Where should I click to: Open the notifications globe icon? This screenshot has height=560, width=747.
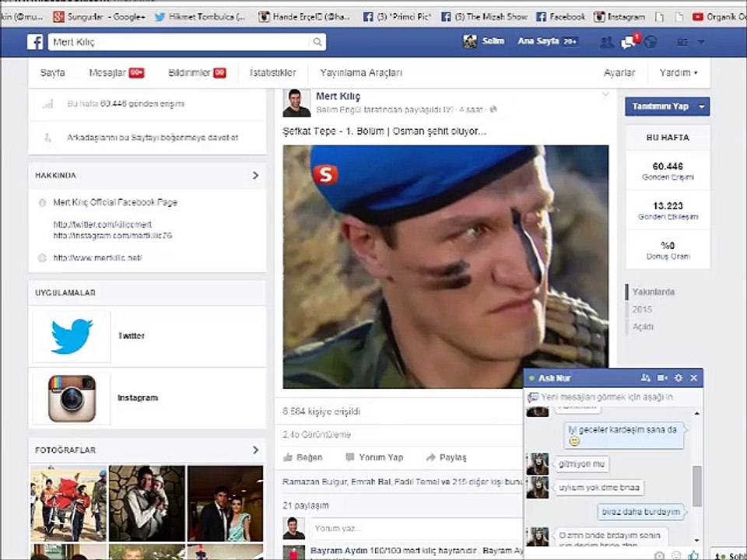point(651,42)
